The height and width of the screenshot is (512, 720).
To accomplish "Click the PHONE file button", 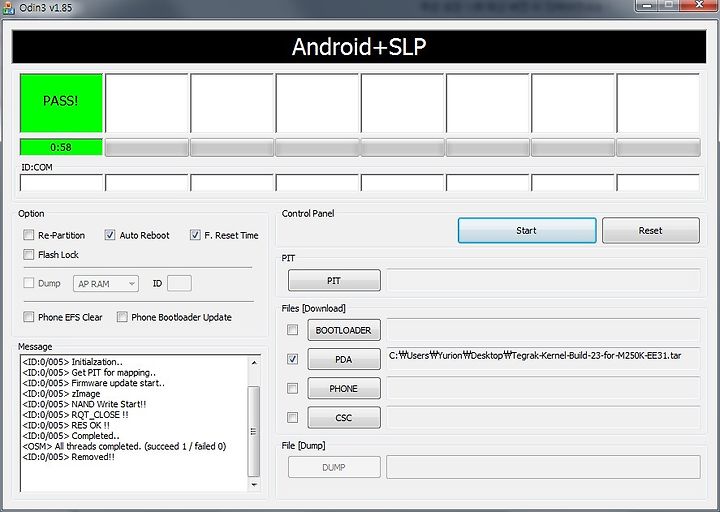I will (344, 388).
